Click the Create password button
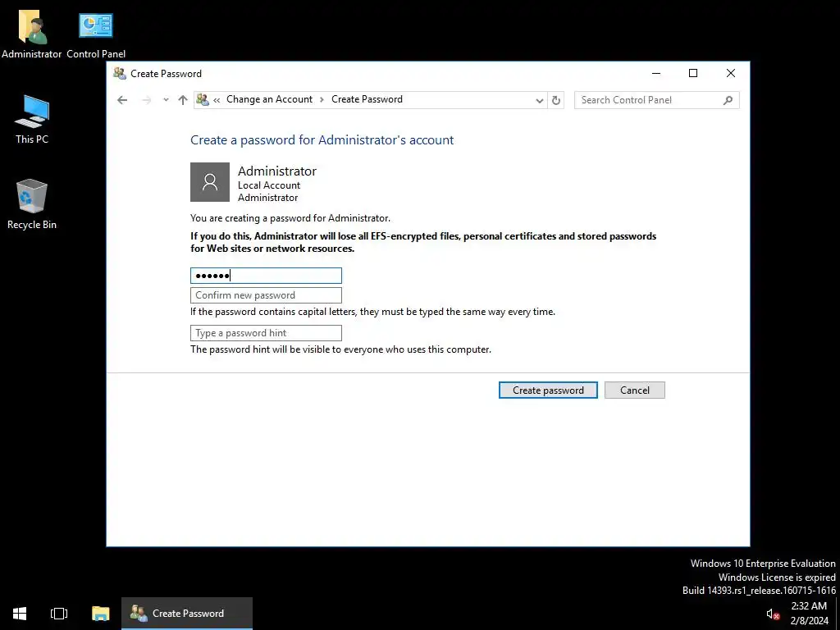 point(548,390)
